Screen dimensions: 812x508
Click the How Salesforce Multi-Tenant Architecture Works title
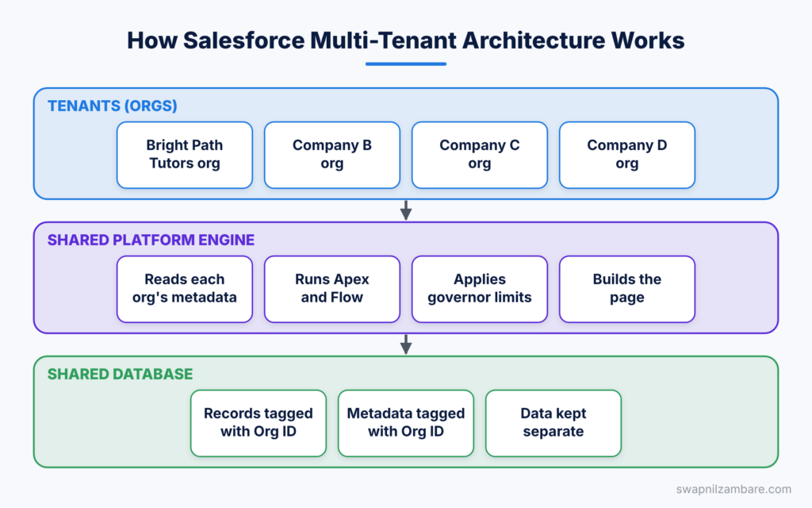coord(406,40)
